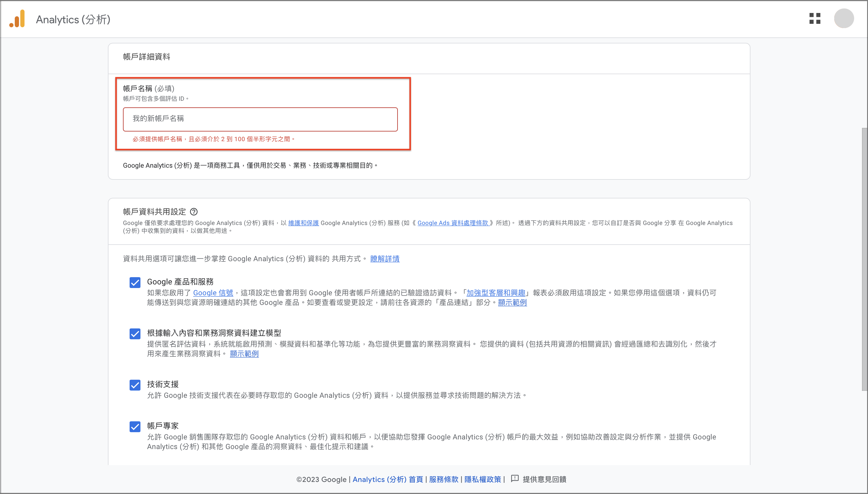Click 顯示範例 under 建立模型 section

244,353
